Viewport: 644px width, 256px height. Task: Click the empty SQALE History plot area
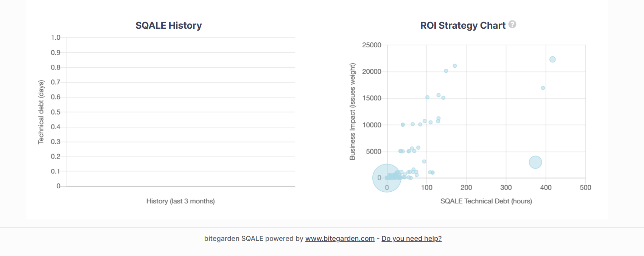(180, 112)
